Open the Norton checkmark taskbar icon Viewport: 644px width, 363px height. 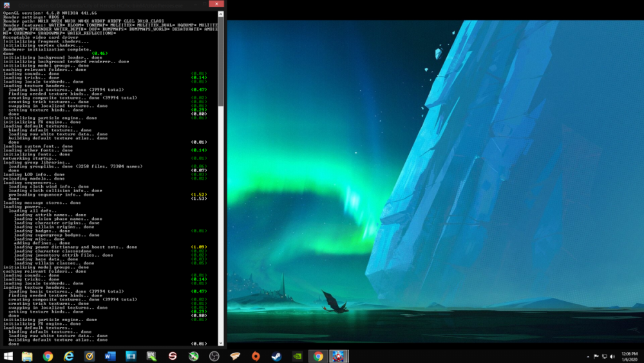coord(90,356)
